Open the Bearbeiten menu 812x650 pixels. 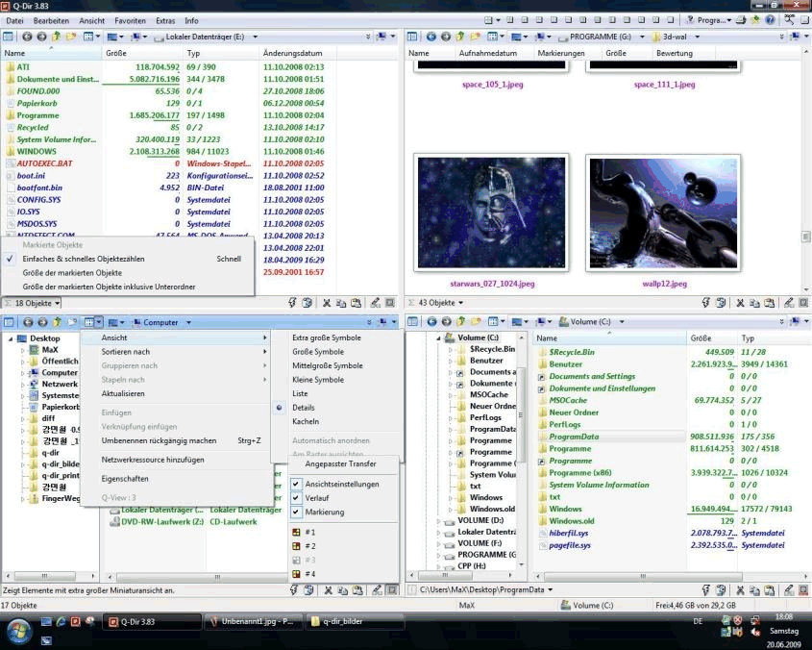(x=51, y=21)
